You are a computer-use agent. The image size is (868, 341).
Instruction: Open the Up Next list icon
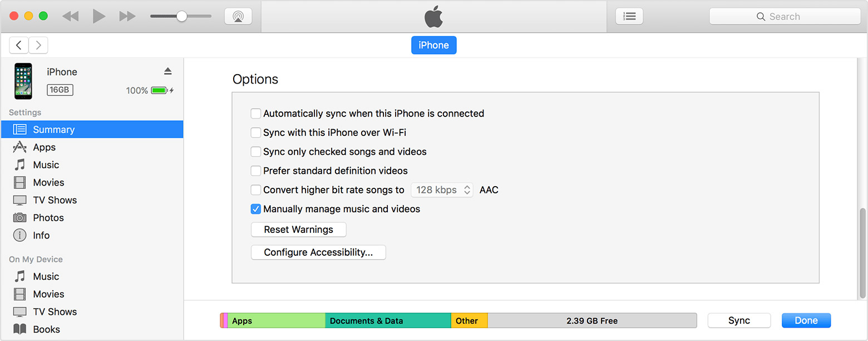[629, 16]
